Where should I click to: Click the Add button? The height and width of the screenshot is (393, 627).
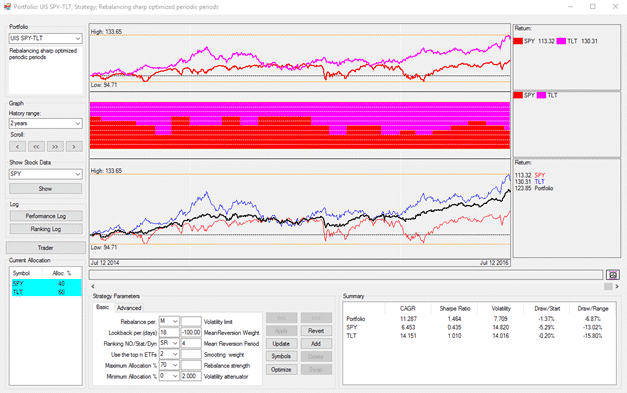pos(316,344)
